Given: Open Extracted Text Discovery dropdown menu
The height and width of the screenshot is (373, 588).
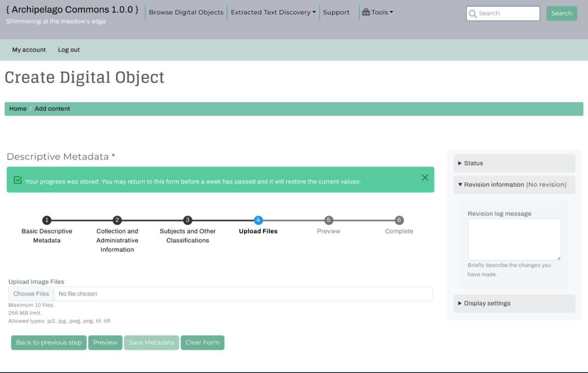Looking at the screenshot, I should pos(273,12).
